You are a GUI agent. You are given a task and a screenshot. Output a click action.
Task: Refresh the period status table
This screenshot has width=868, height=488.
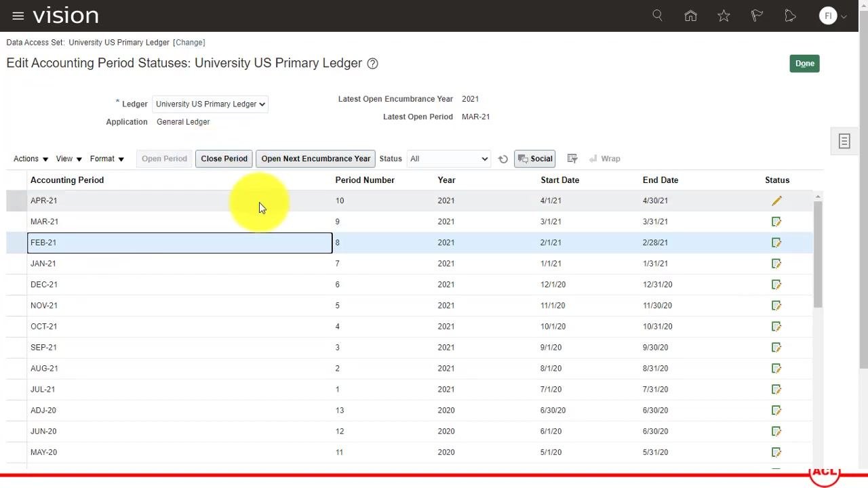coord(502,159)
